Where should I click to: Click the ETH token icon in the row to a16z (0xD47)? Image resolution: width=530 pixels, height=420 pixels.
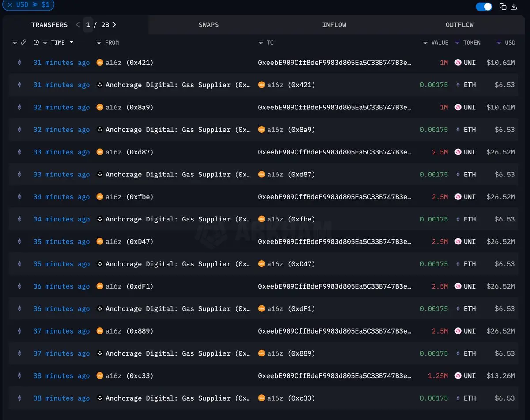tap(458, 264)
